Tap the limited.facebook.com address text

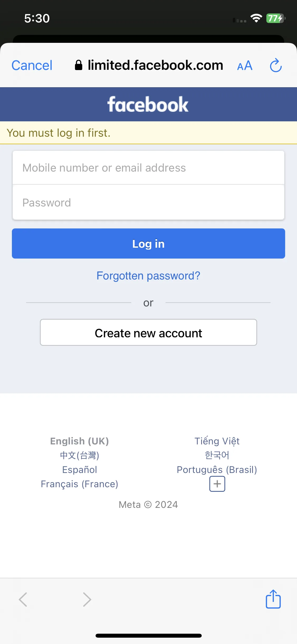pyautogui.click(x=155, y=65)
